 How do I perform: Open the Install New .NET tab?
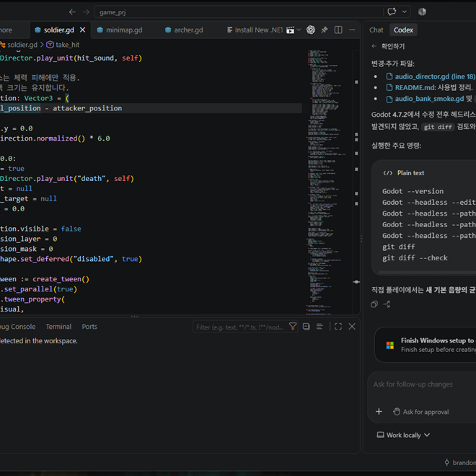(x=255, y=30)
